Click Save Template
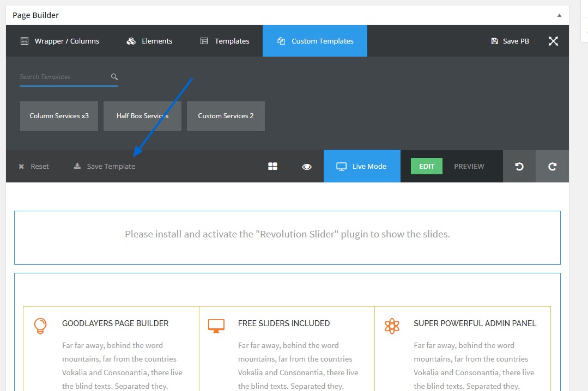Viewport: 588px width, 391px height. (105, 167)
